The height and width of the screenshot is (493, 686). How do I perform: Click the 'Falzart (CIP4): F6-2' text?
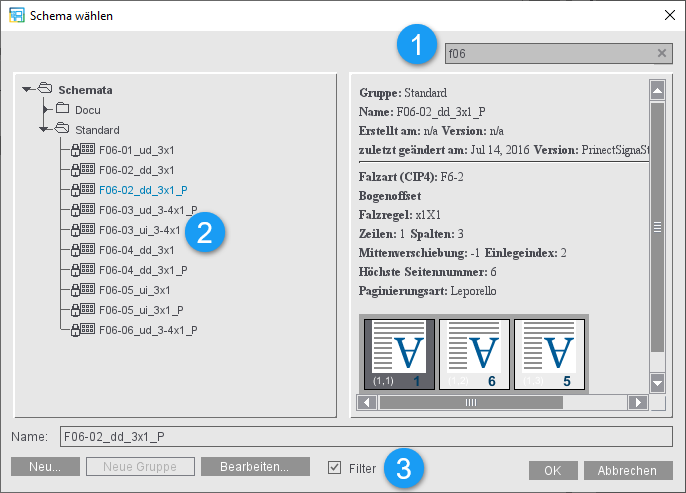411,177
